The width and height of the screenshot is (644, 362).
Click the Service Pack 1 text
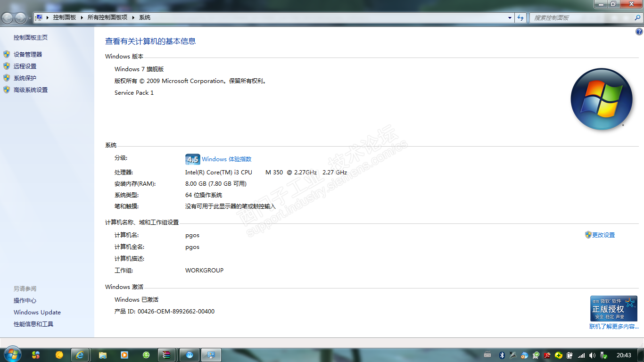click(134, 93)
